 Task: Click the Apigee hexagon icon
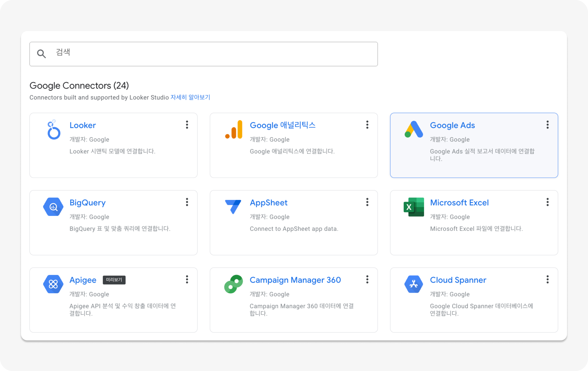click(53, 284)
